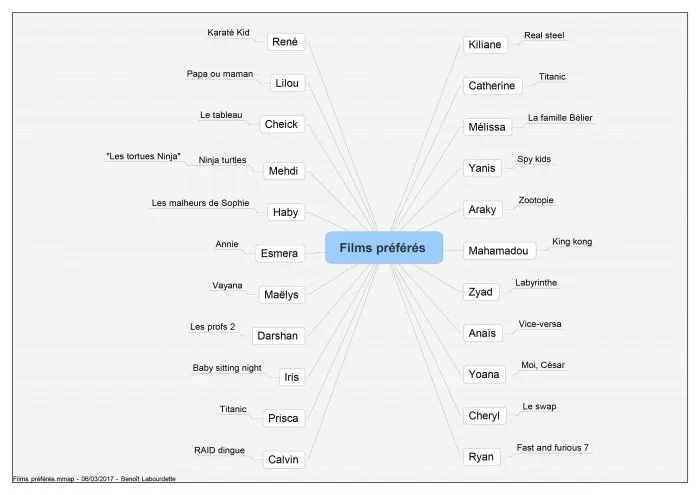Click the Mehdi node box
The image size is (700, 495).
tap(283, 171)
